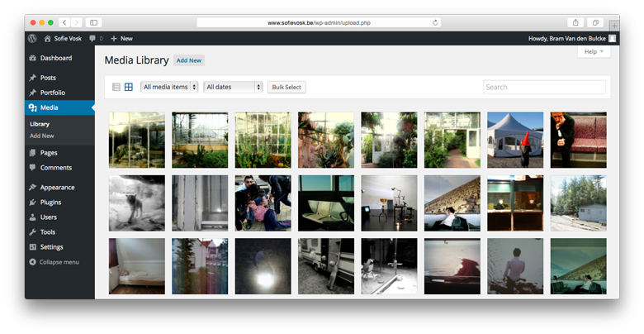Select the man on red sofa thumbnail
The image size is (644, 334).
[x=578, y=140]
